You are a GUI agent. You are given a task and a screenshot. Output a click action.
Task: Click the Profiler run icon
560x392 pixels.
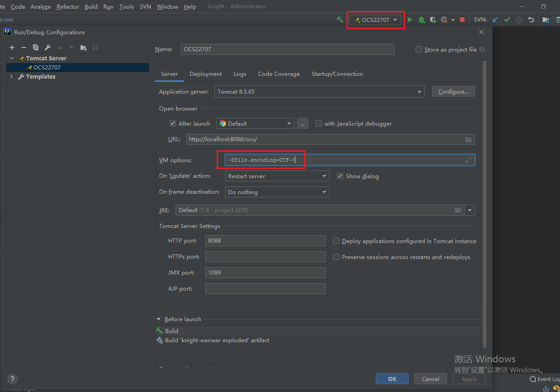coord(444,20)
